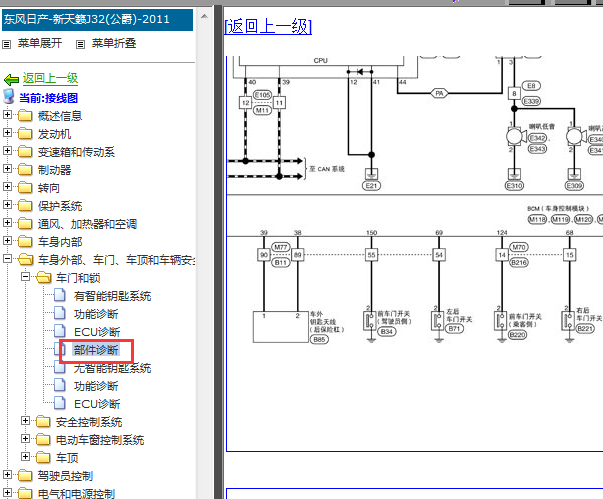The height and width of the screenshot is (499, 603).
Task: Open 功能诊断 under 有智能钥匙系统
Action: (96, 314)
